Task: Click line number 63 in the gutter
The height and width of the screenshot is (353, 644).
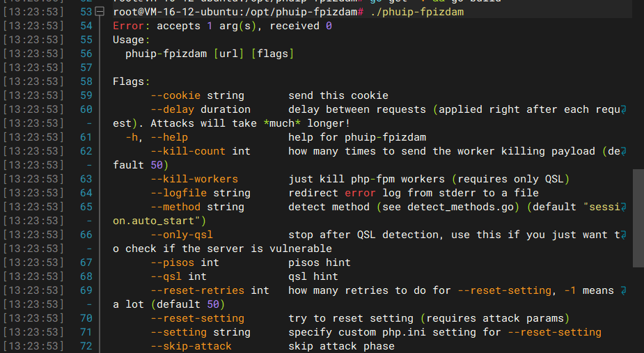Action: coord(86,179)
